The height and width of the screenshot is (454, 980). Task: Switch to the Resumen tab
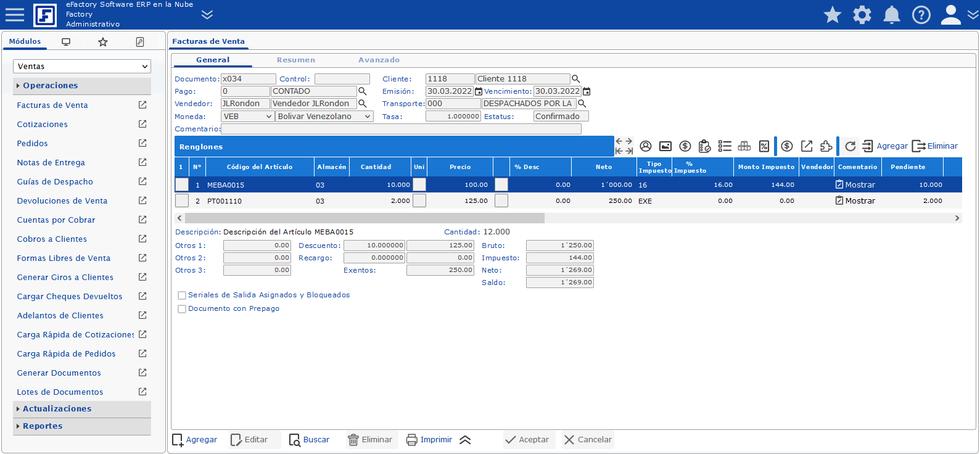tap(296, 60)
